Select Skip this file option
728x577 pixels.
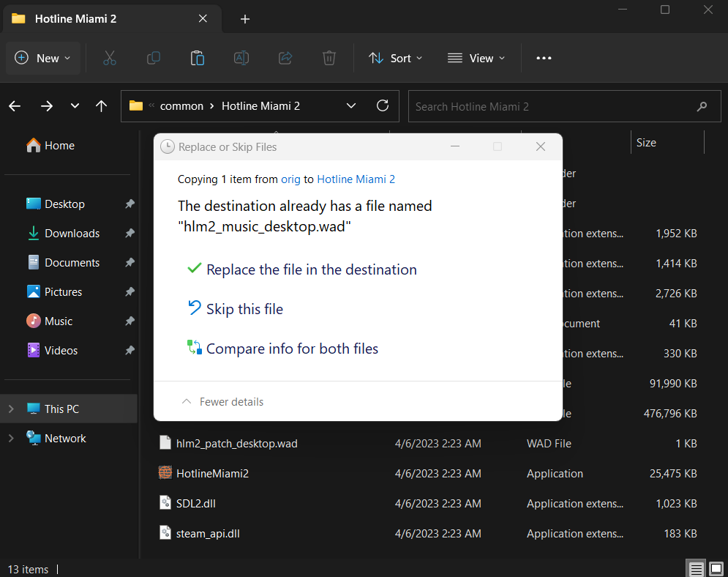click(244, 309)
